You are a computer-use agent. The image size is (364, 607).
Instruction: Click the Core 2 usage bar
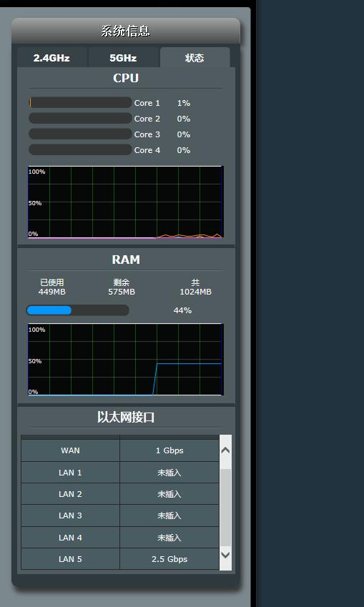(x=80, y=119)
